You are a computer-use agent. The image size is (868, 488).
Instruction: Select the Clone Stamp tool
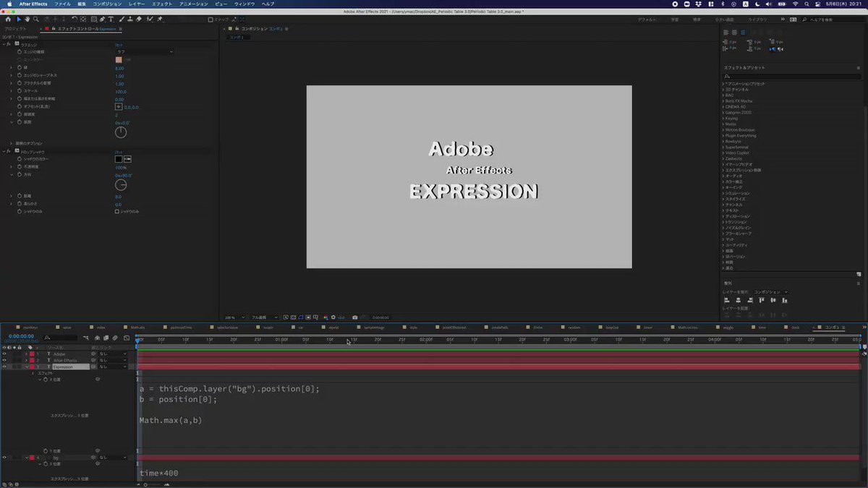click(x=129, y=19)
